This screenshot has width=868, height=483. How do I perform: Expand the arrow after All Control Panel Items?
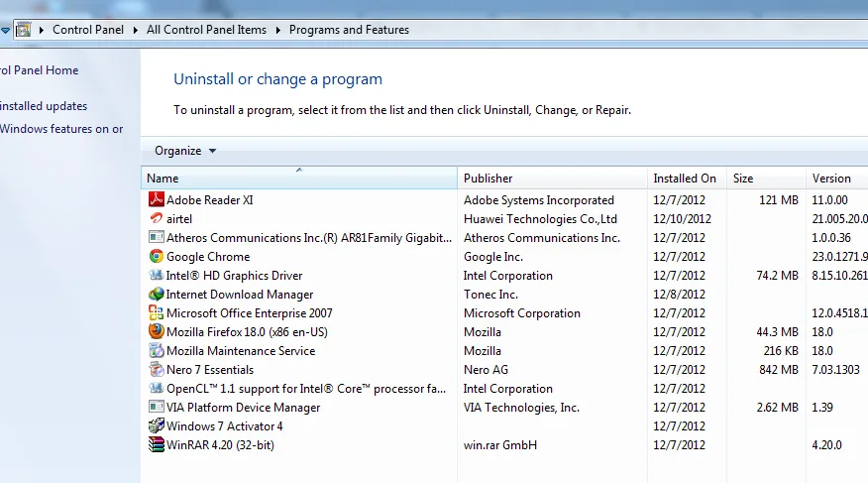click(x=277, y=30)
